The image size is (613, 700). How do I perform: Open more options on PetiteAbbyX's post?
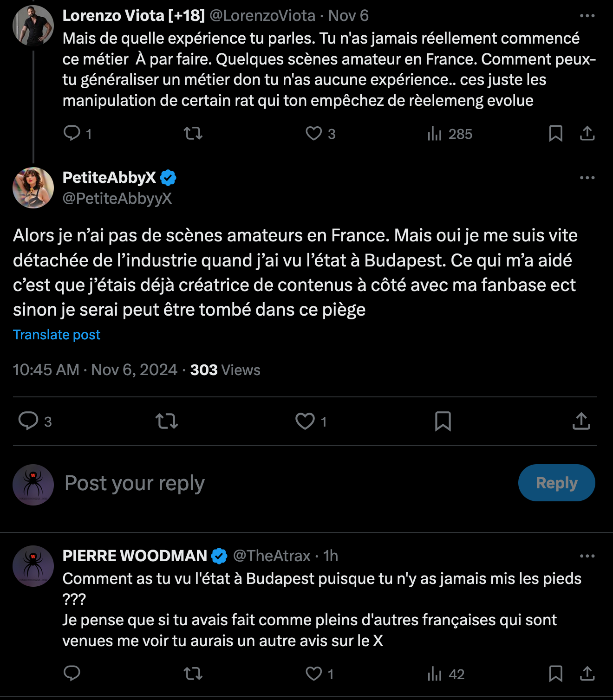(587, 178)
